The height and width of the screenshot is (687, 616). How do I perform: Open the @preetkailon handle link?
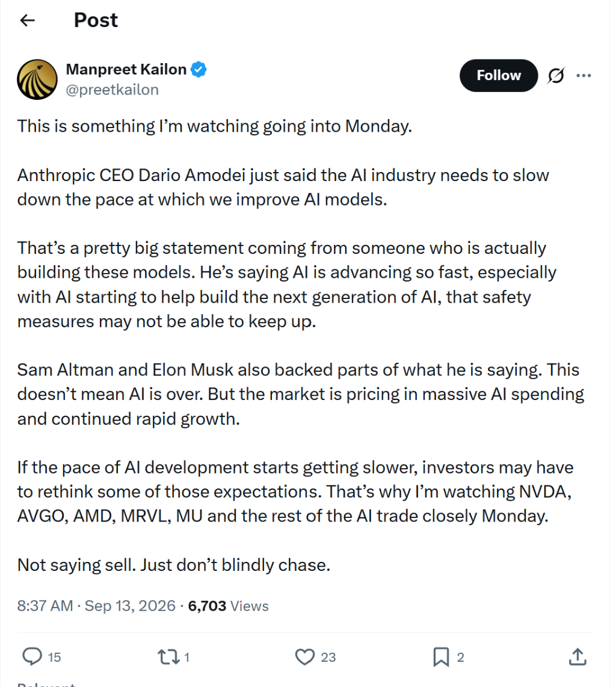tap(112, 90)
